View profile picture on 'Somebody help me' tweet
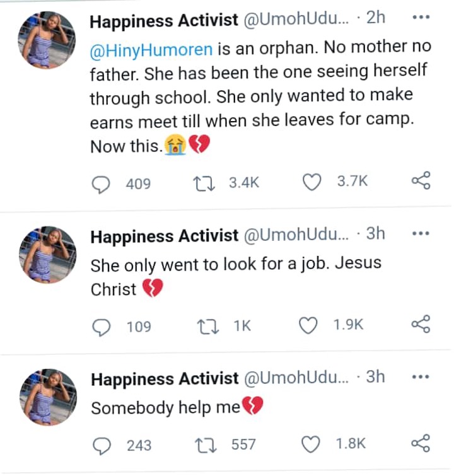This screenshot has height=476, width=454. pyautogui.click(x=49, y=397)
